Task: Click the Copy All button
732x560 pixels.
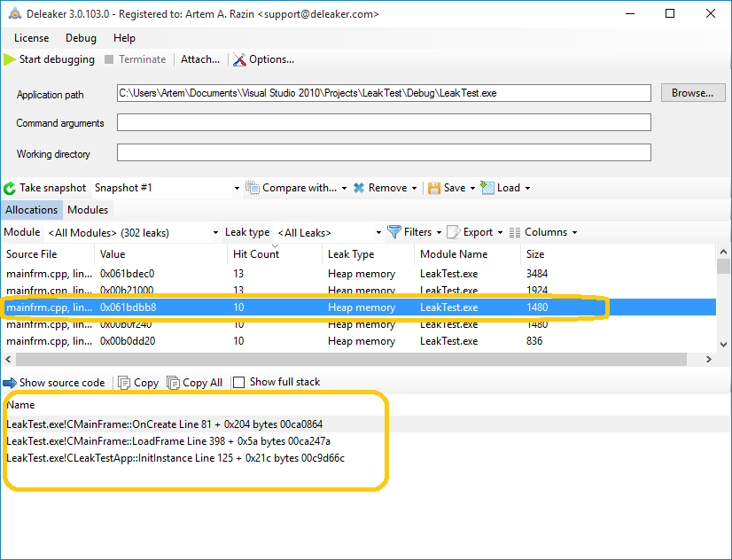Action: coord(195,383)
